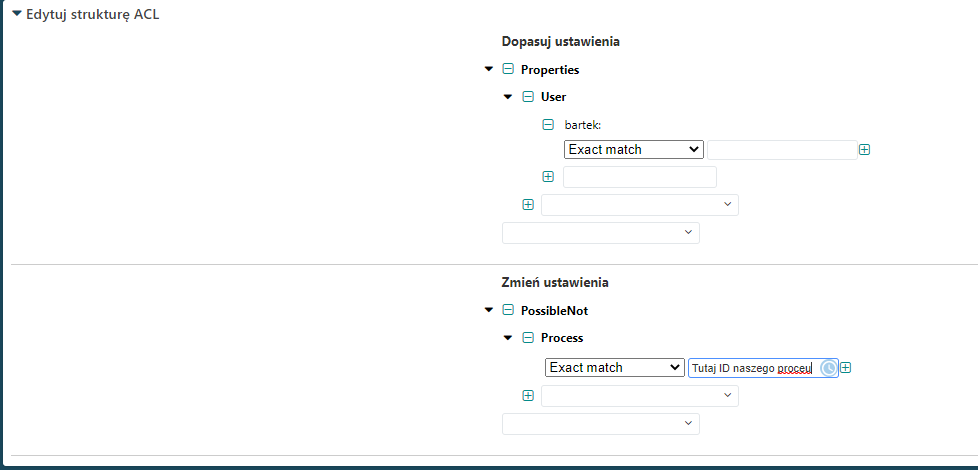Click the minus icon beside User

coord(528,97)
